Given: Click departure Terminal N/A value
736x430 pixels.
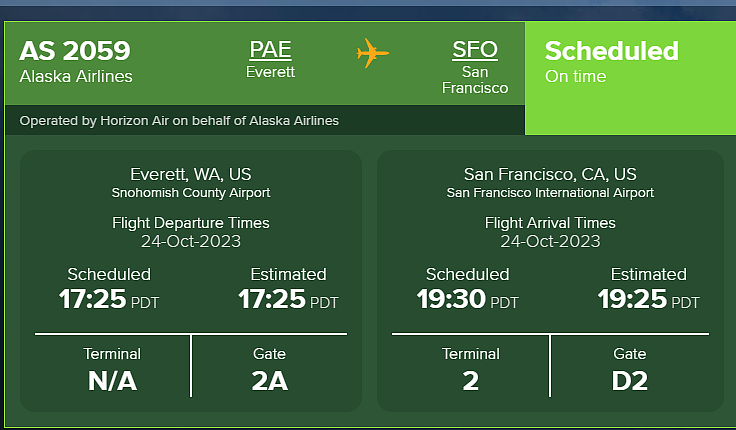Looking at the screenshot, I should point(112,381).
